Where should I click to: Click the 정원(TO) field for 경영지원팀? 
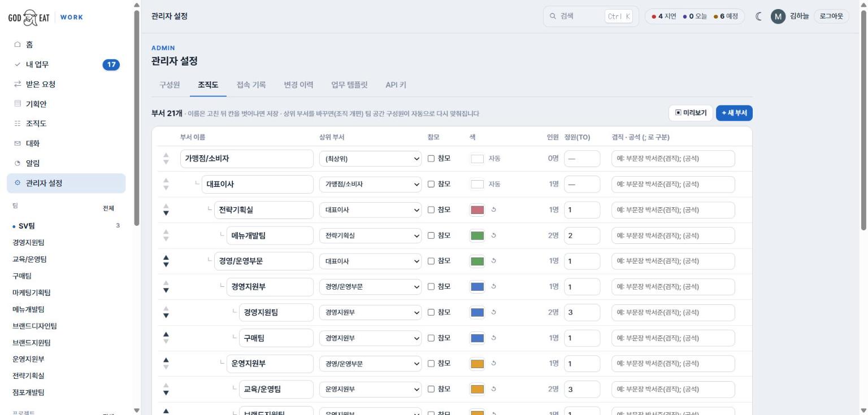click(x=582, y=312)
